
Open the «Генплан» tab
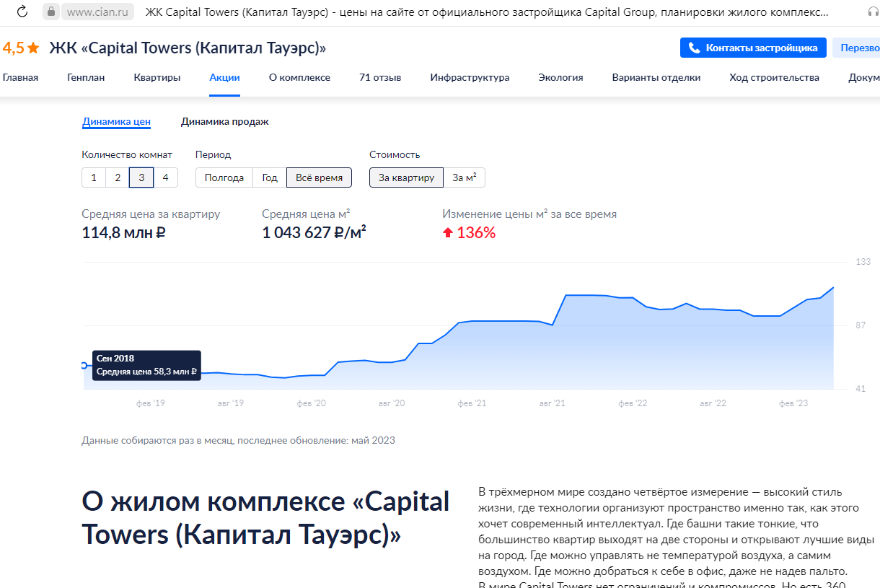(x=84, y=77)
